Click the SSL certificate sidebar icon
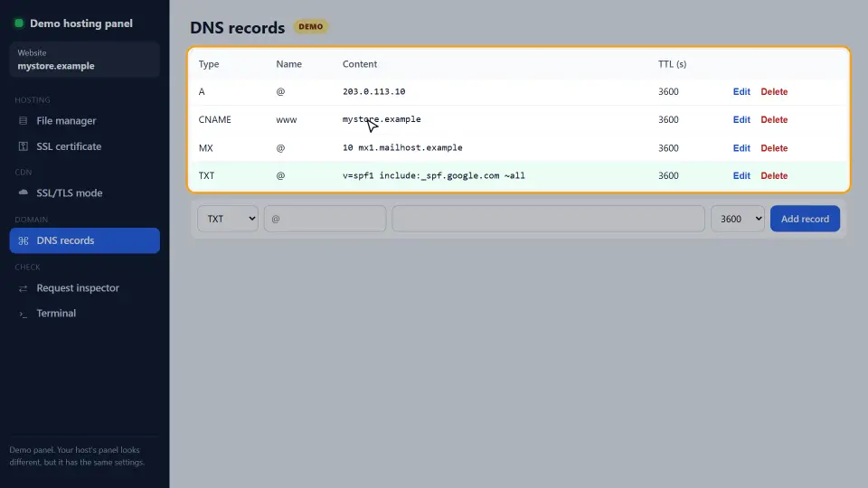This screenshot has width=868, height=488. click(24, 146)
